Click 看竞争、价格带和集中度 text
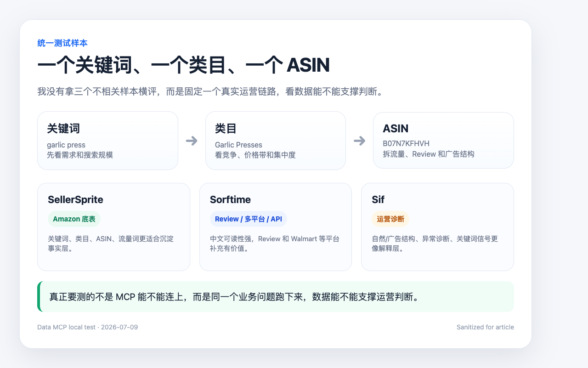The image size is (588, 368). click(x=255, y=155)
